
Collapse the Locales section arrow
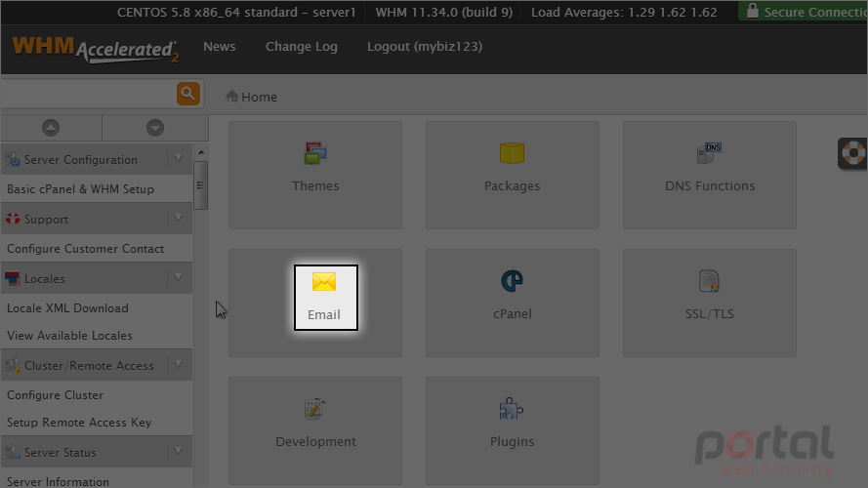(x=179, y=278)
